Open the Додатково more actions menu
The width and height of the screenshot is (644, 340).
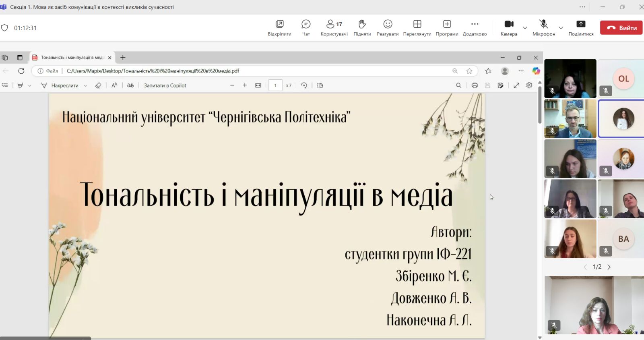tap(475, 28)
